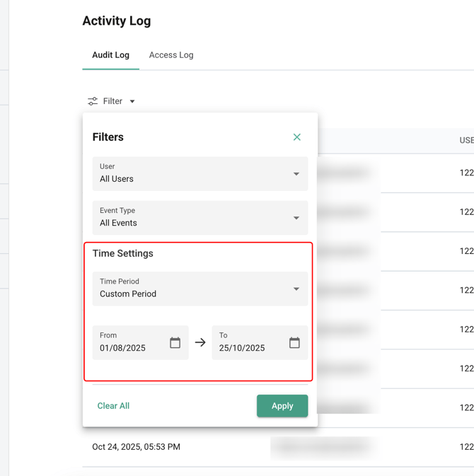Select the Oct 24, 2025, 05:53 PM row

tap(137, 447)
